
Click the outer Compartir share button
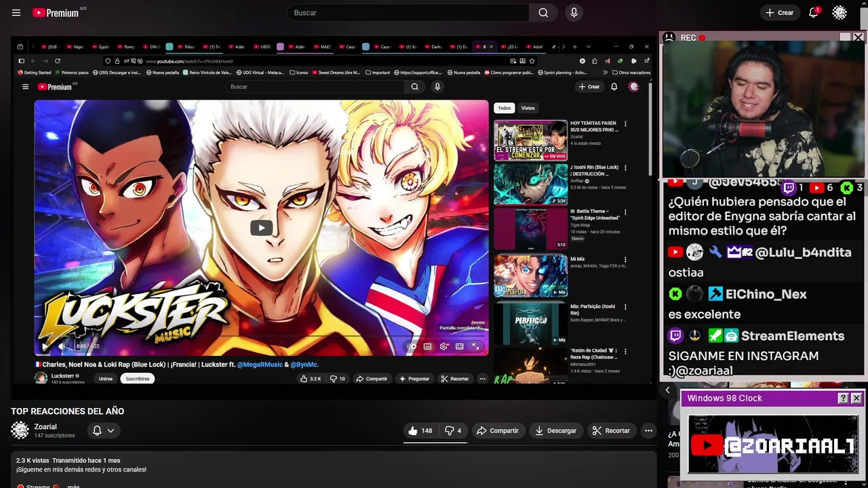click(497, 430)
